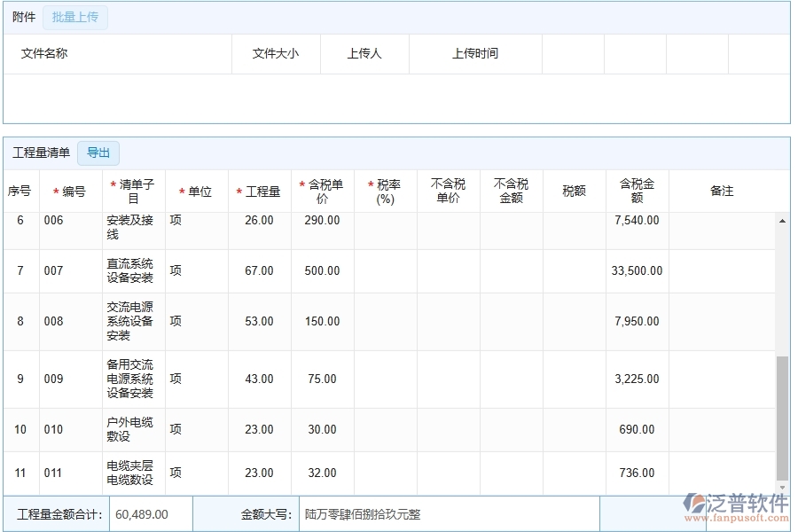This screenshot has height=532, width=798.
Task: Click the 含税金额 value 33,500.00
Action: 635,270
